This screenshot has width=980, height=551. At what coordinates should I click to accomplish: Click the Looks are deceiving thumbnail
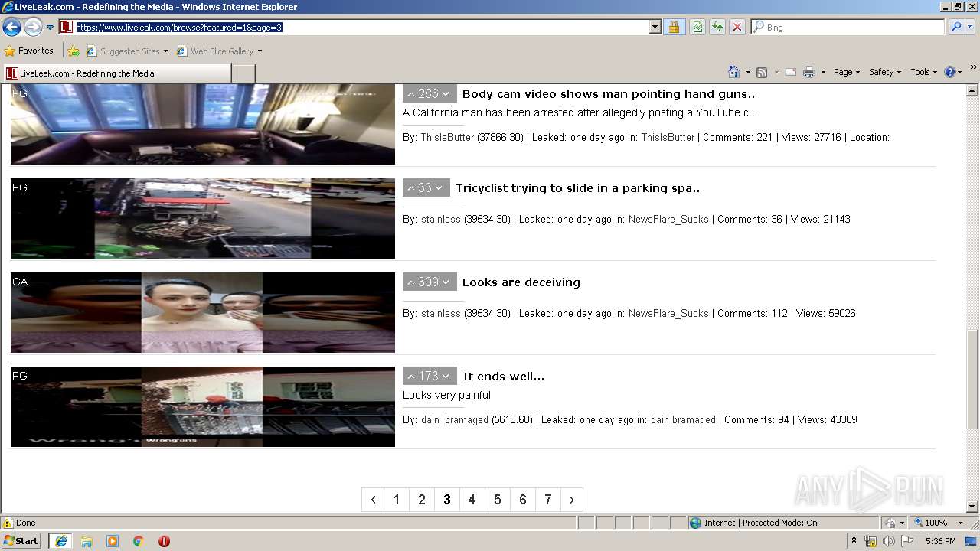pos(203,312)
